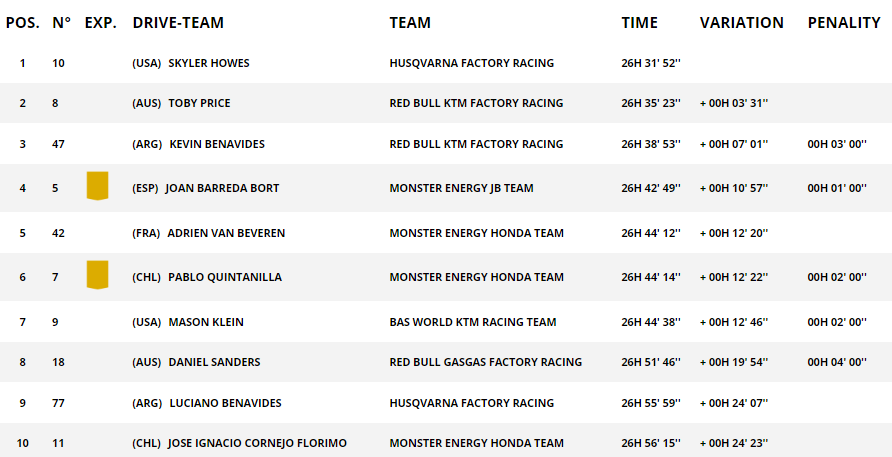The image size is (892, 457).
Task: Click Jose Ignacio Cornejo Florimo name
Action: click(257, 443)
